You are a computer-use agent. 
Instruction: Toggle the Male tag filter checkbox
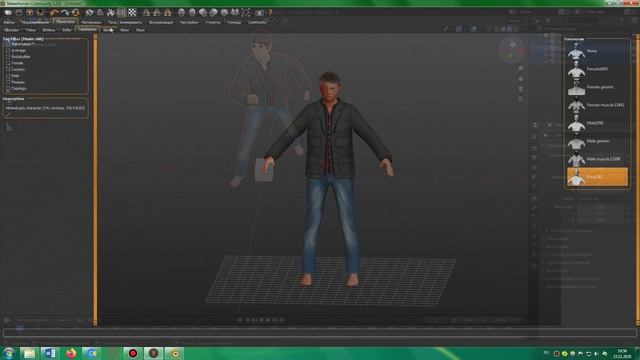click(8, 76)
